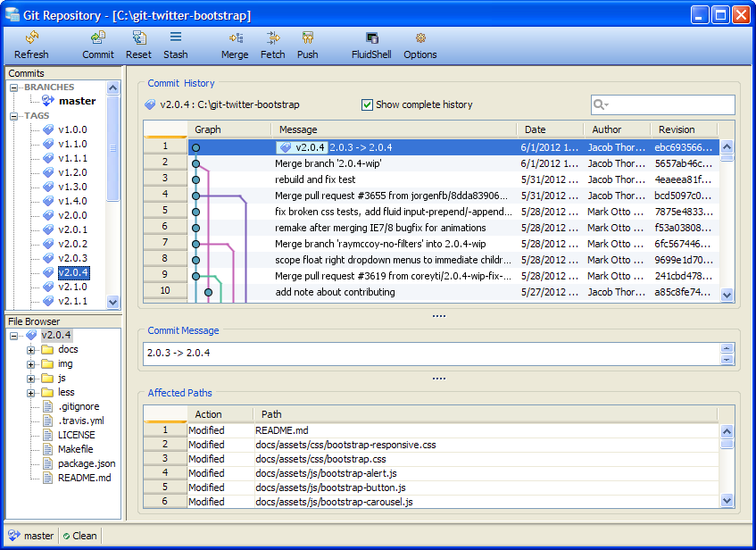
Task: Open the search options dropdown arrow
Action: pyautogui.click(x=606, y=104)
